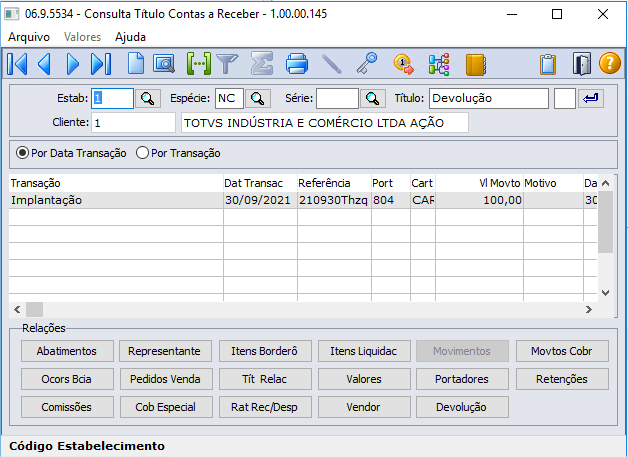Image resolution: width=628 pixels, height=457 pixels.
Task: Select Por Transação radio button
Action: [142, 153]
